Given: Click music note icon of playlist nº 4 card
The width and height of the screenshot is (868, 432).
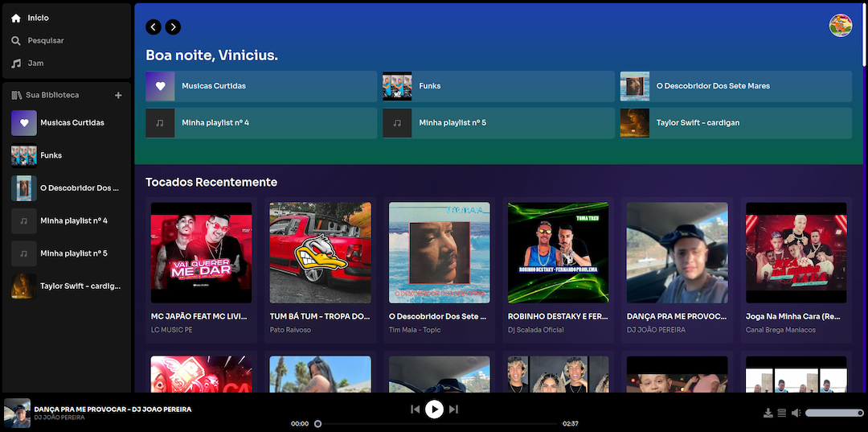Looking at the screenshot, I should (x=160, y=123).
